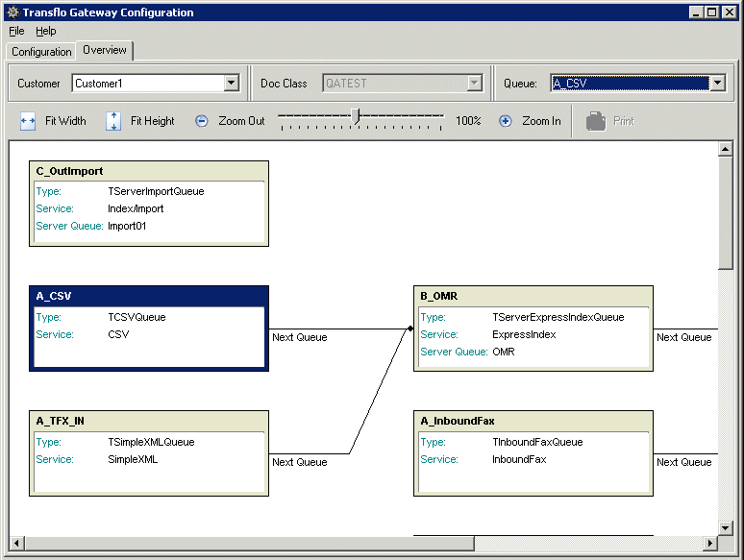Open the File menu
The height and width of the screenshot is (560, 744).
tap(16, 32)
